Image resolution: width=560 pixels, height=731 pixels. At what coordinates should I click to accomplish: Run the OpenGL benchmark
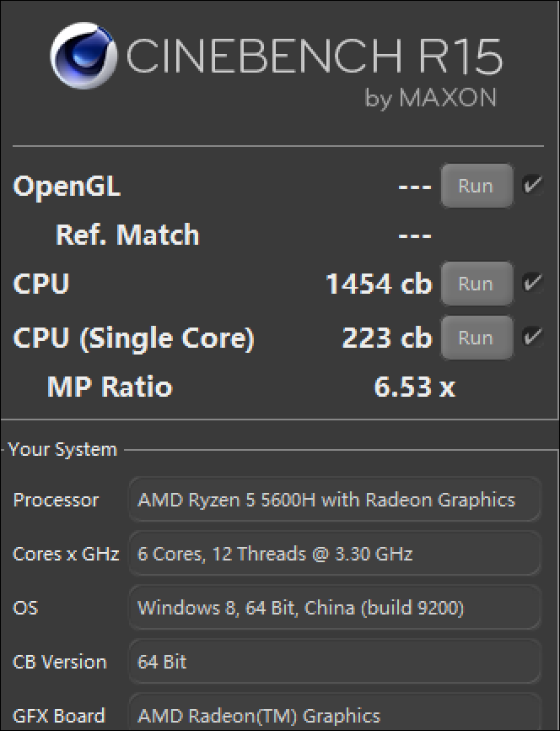(x=476, y=186)
